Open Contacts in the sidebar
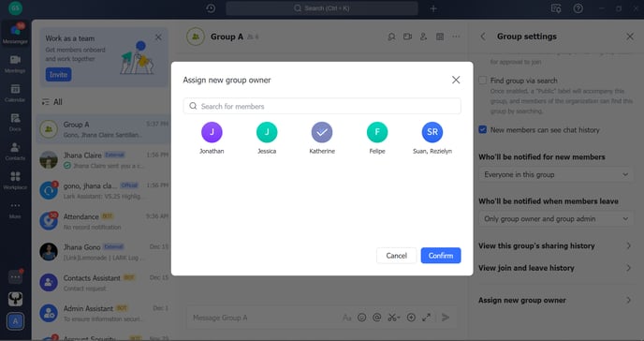644x341 pixels. click(15, 151)
